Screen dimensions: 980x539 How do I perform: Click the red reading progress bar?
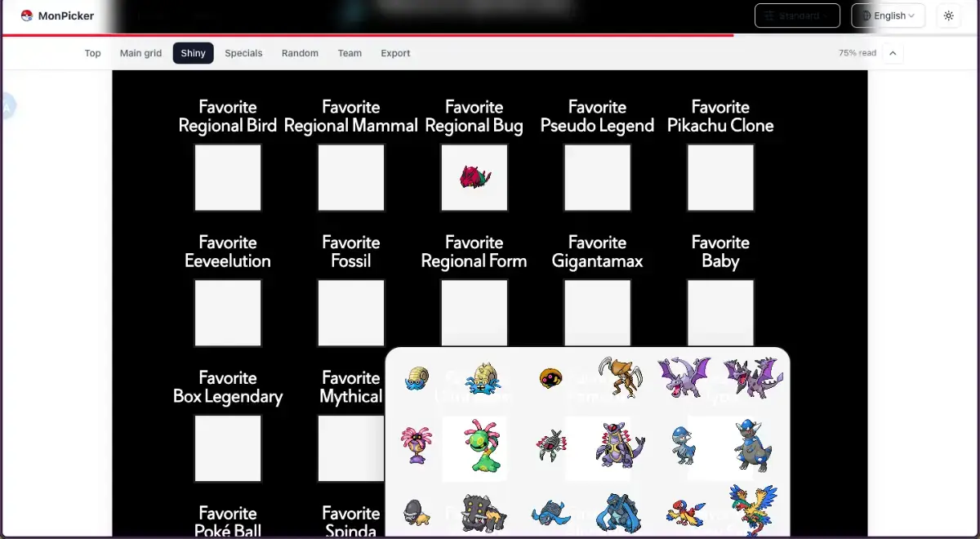click(x=367, y=35)
